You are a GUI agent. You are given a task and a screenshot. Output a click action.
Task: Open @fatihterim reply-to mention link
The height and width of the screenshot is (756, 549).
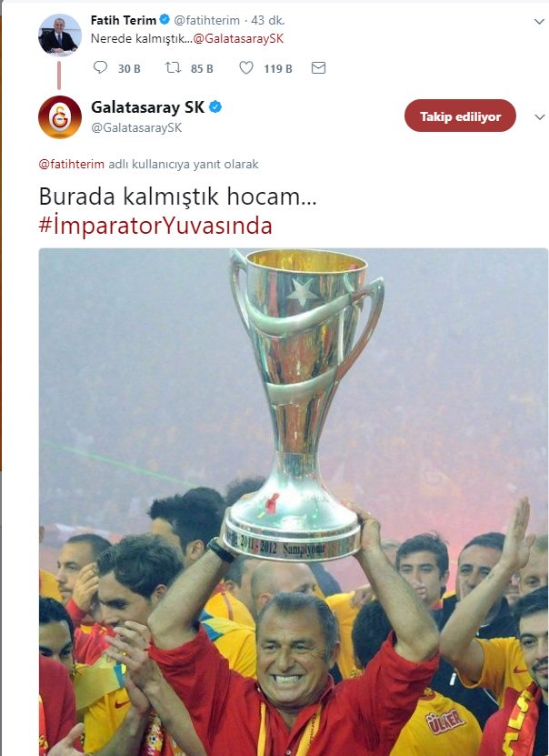(71, 164)
